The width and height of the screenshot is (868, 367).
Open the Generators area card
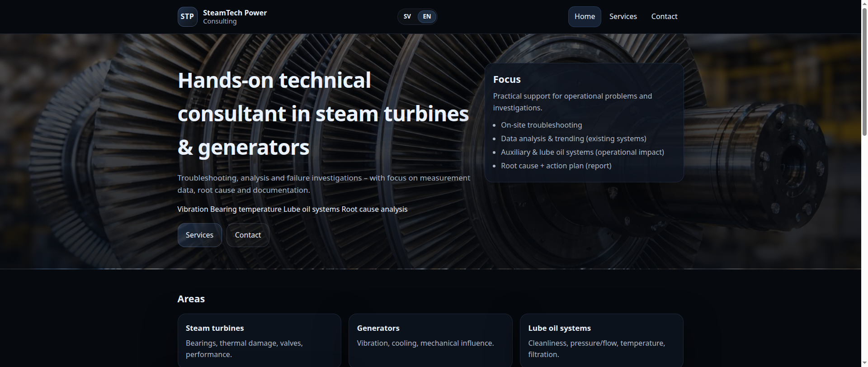430,340
